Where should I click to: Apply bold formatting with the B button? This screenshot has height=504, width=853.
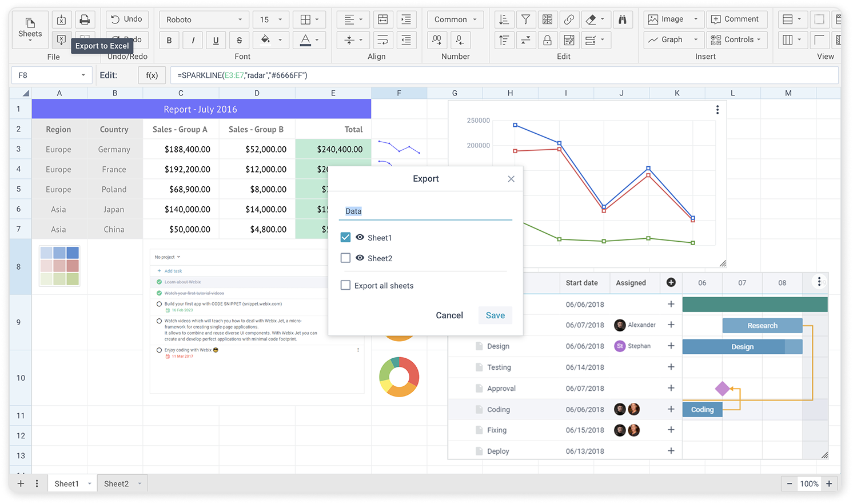click(169, 40)
